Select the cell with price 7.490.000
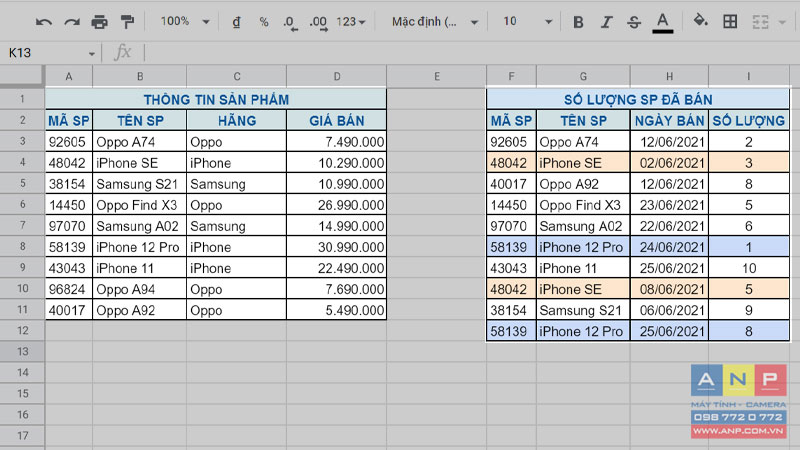Image resolution: width=800 pixels, height=450 pixels. coord(337,141)
